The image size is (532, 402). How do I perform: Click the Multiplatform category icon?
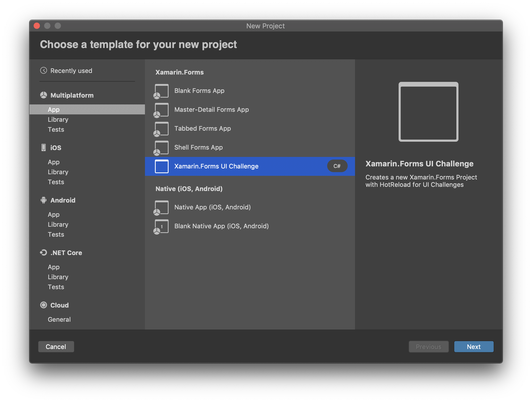pyautogui.click(x=44, y=95)
